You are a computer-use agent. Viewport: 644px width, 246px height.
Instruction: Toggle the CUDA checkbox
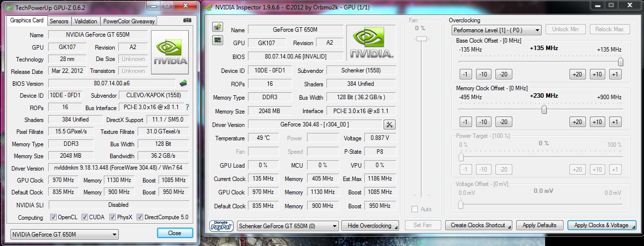click(84, 217)
